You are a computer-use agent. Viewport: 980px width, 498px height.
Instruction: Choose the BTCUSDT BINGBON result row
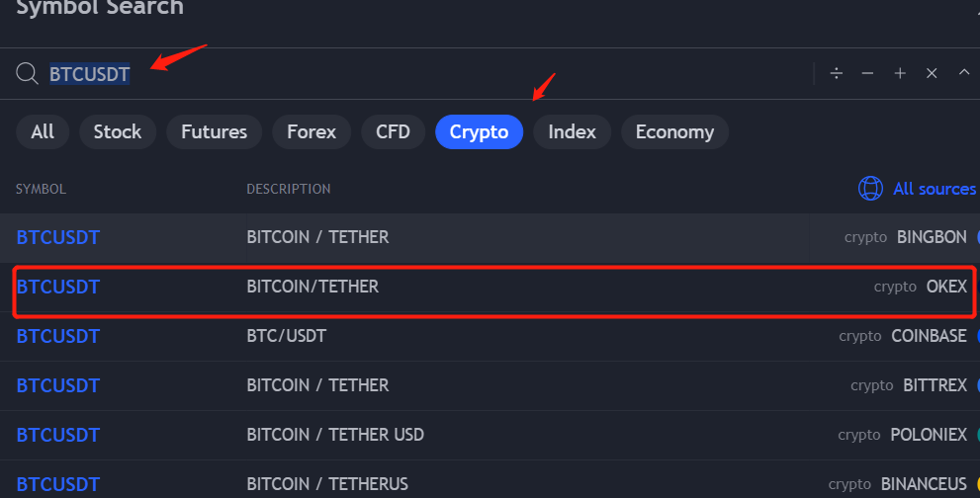click(x=490, y=237)
